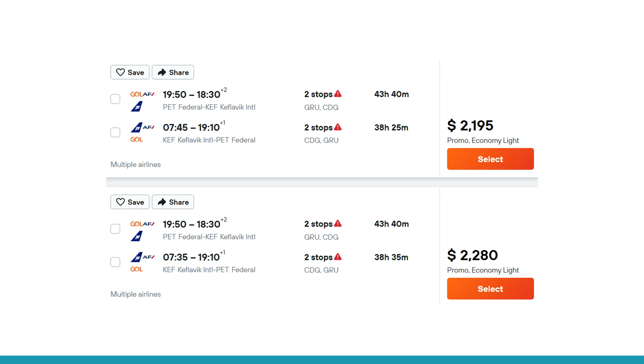The height and width of the screenshot is (364, 644).
Task: Click the Promo, Economy Light label under $2,280
Action: [482, 270]
